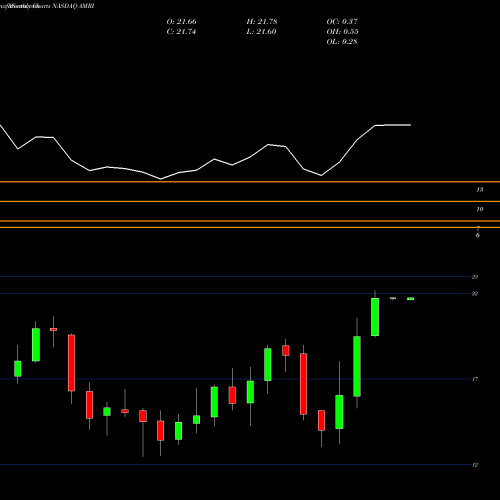Select the low value 'L: 21.60'
Image resolution: width=500 pixels, height=500 pixels.
click(x=261, y=32)
